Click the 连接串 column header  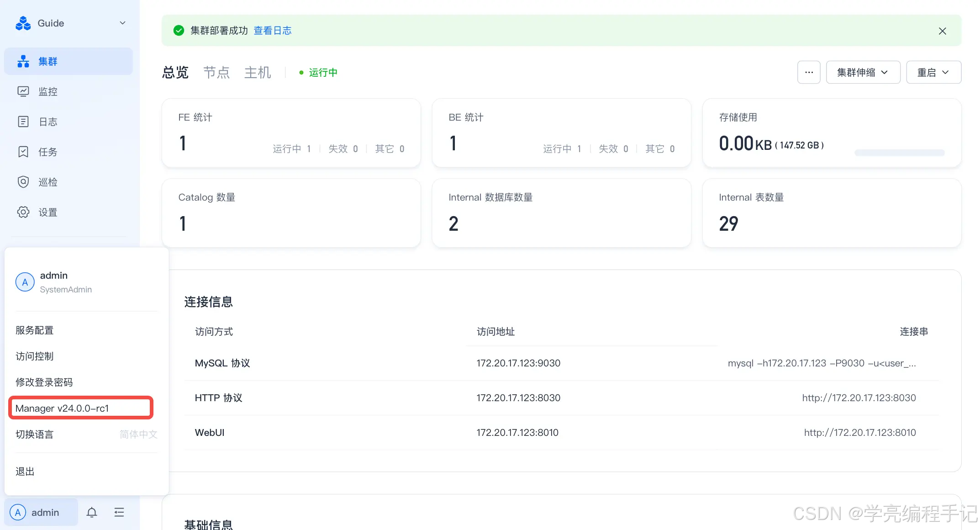(914, 332)
